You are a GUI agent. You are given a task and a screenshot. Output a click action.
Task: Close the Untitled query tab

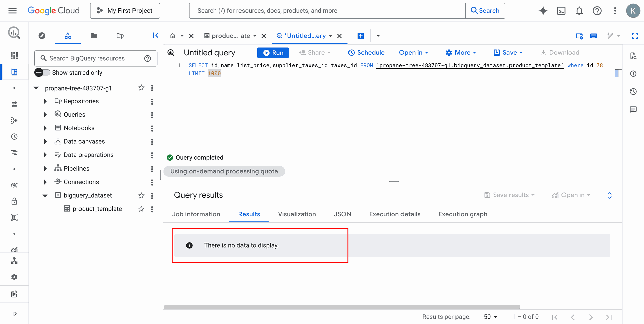click(339, 36)
